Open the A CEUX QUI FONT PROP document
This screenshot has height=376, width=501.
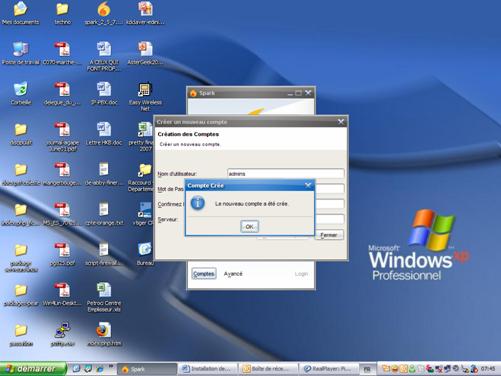coord(104,56)
